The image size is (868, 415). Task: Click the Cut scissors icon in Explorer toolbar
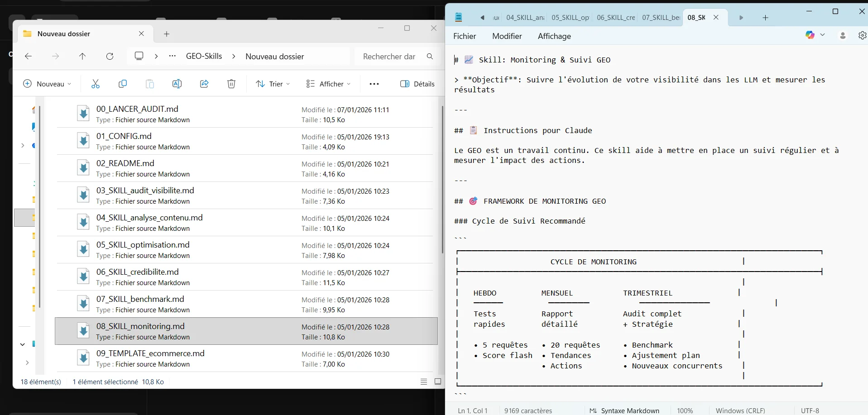coord(95,84)
